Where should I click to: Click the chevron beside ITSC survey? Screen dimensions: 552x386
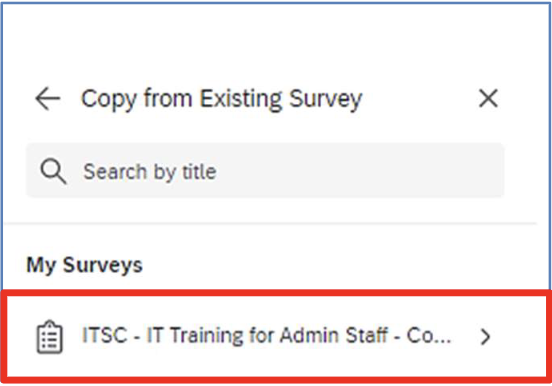click(x=485, y=337)
